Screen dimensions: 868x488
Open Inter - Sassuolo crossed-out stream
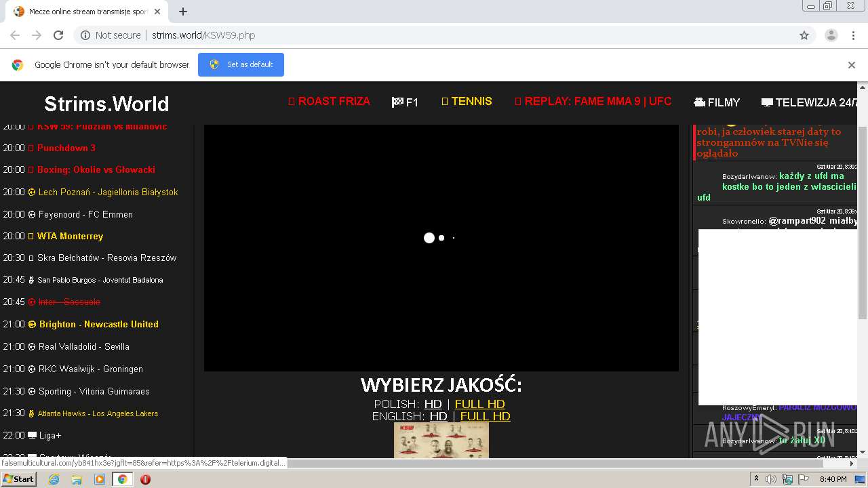coord(68,302)
